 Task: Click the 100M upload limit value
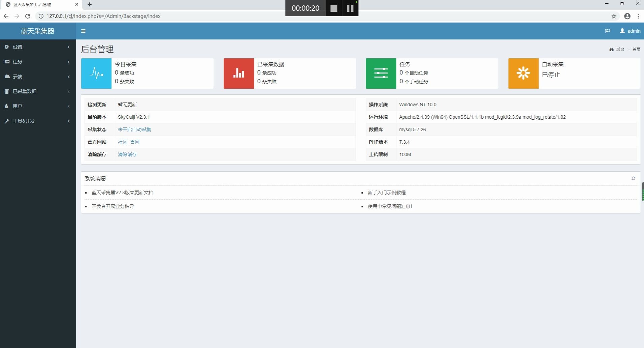[405, 154]
